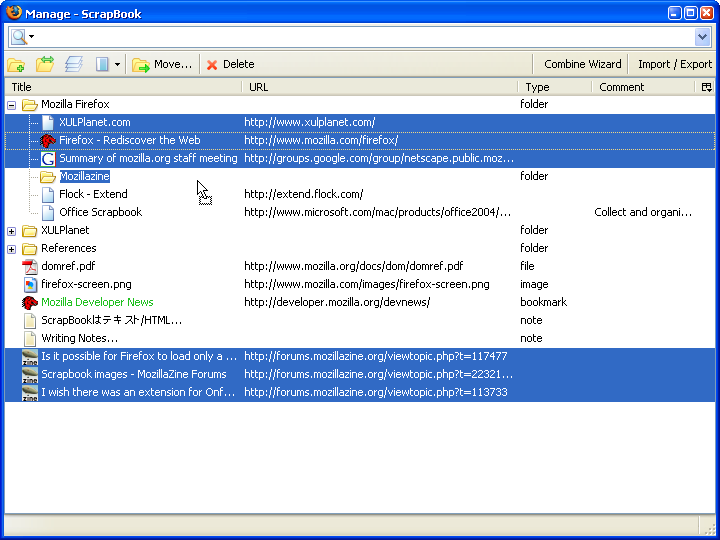
Task: Sort by the Comment column header
Action: coord(644,87)
